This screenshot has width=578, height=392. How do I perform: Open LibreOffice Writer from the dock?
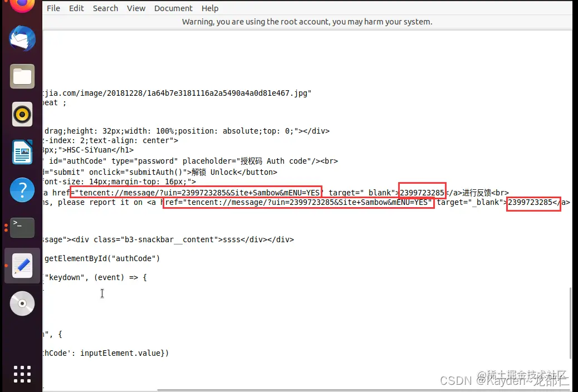22,152
